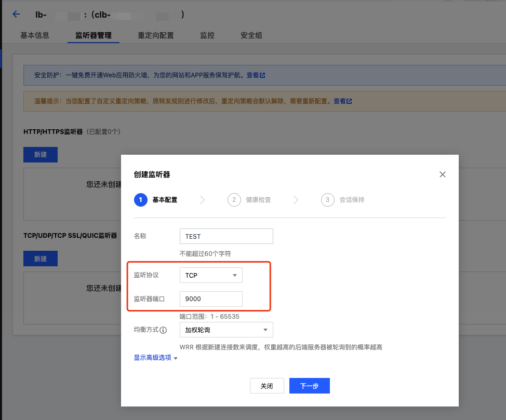Focus the 监听器端口 input containing 9000
This screenshot has width=506, height=420.
click(211, 299)
